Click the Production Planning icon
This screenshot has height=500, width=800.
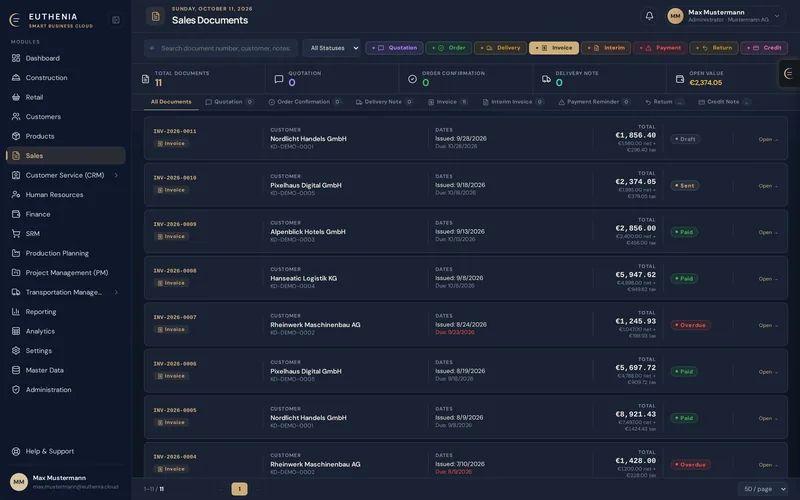(16, 253)
